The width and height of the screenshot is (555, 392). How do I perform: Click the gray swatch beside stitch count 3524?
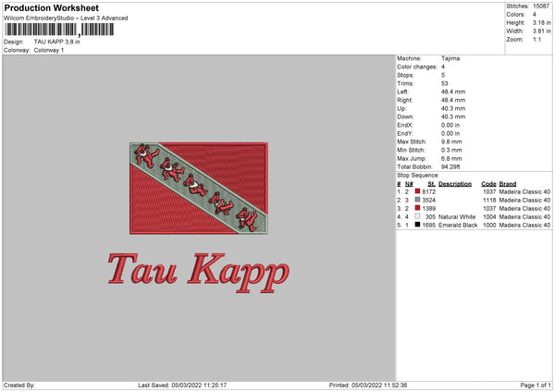[417, 200]
